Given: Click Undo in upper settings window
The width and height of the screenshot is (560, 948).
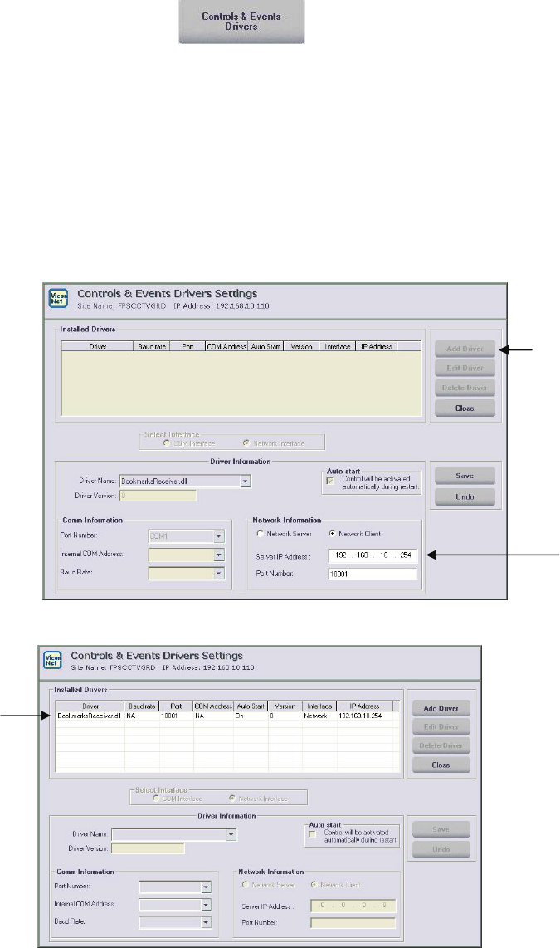Looking at the screenshot, I should (x=465, y=497).
